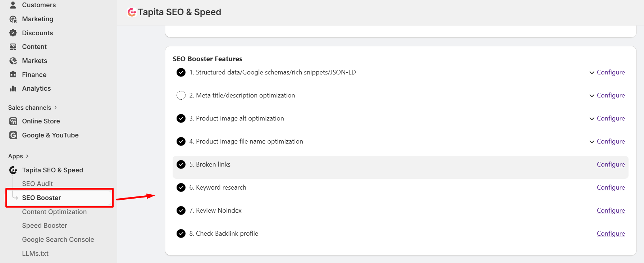
Task: Click the '2. Meta title/description optimization' text
Action: [242, 95]
